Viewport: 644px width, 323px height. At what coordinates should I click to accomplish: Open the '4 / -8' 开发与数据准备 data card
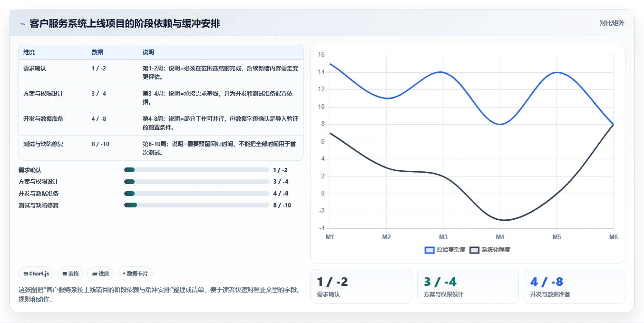575,286
